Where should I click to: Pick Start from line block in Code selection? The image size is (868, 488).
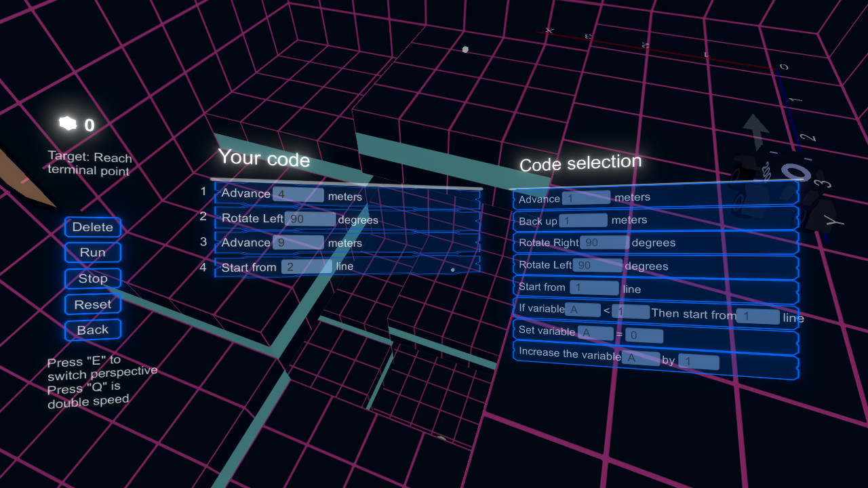[656, 289]
